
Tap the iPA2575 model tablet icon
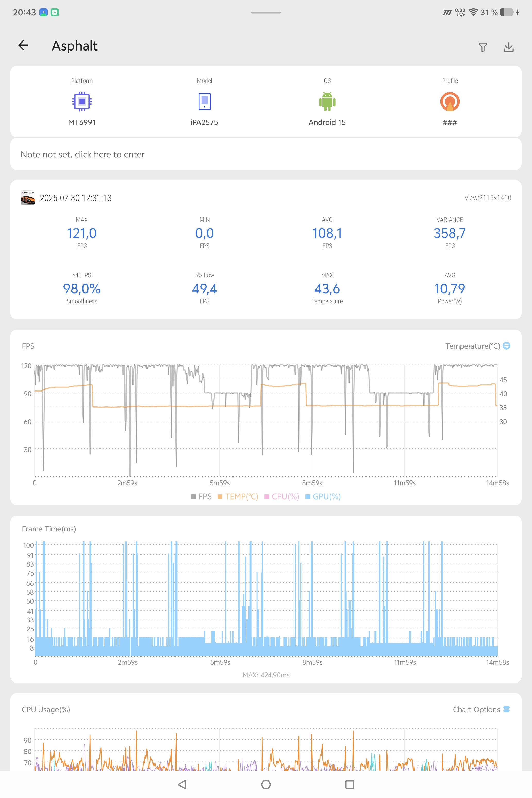coord(204,102)
